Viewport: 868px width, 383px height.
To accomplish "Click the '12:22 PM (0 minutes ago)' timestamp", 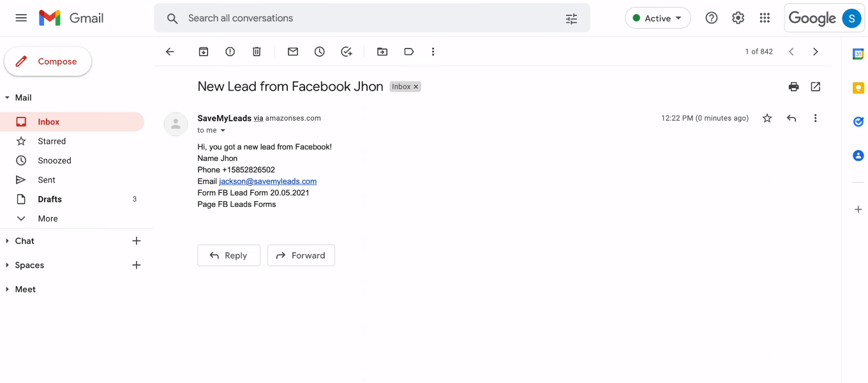I will [705, 118].
